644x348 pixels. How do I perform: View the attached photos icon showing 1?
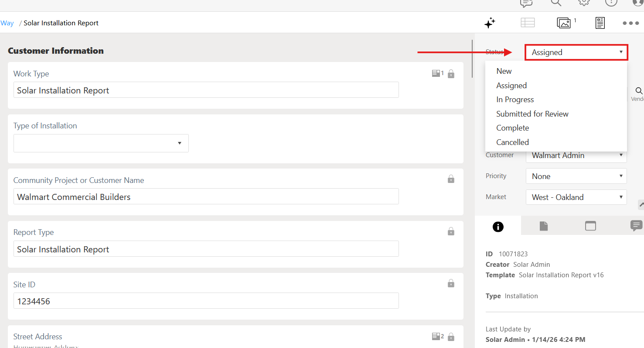coord(564,23)
